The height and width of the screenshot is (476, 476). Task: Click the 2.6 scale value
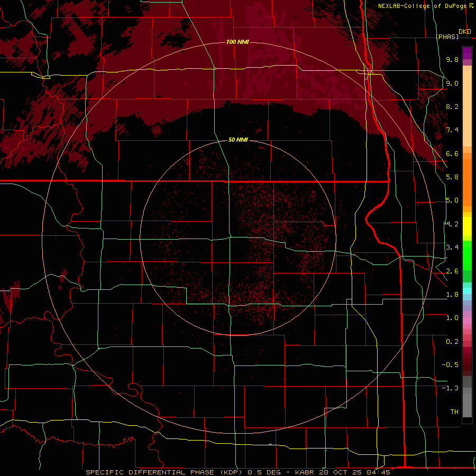(x=452, y=271)
